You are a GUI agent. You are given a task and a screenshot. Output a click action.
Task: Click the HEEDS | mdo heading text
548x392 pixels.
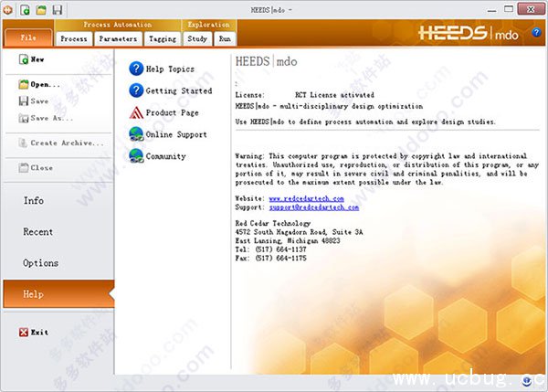click(x=267, y=61)
